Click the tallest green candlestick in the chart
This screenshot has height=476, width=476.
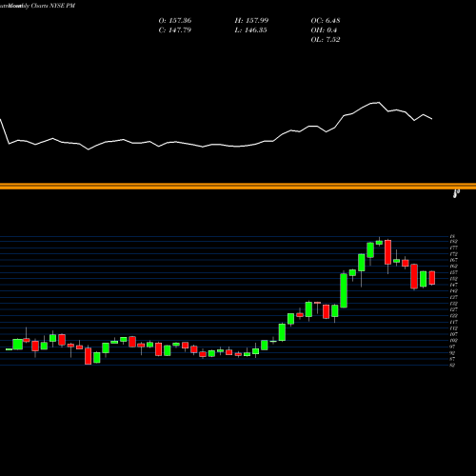coord(344,290)
